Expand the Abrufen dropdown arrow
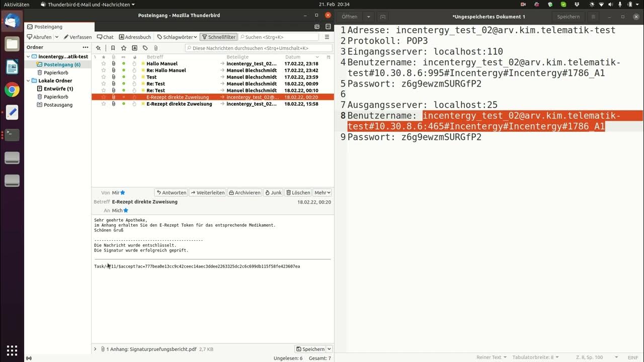644x362 pixels. (x=56, y=37)
